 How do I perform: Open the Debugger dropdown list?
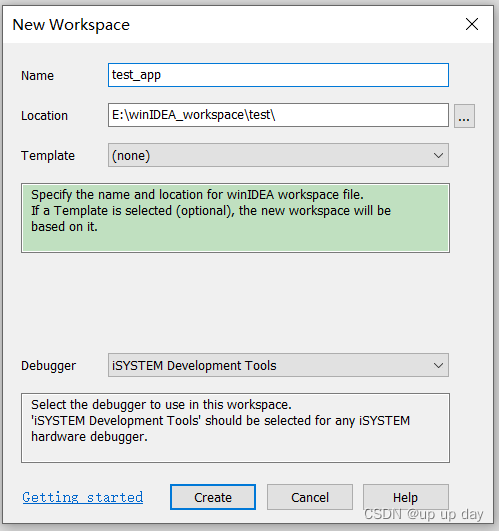click(x=278, y=365)
